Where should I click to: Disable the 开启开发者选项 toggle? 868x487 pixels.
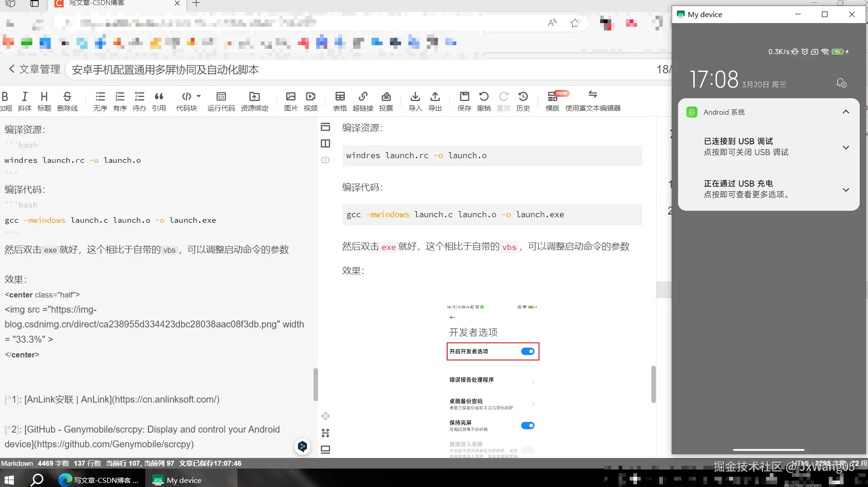[x=527, y=351]
